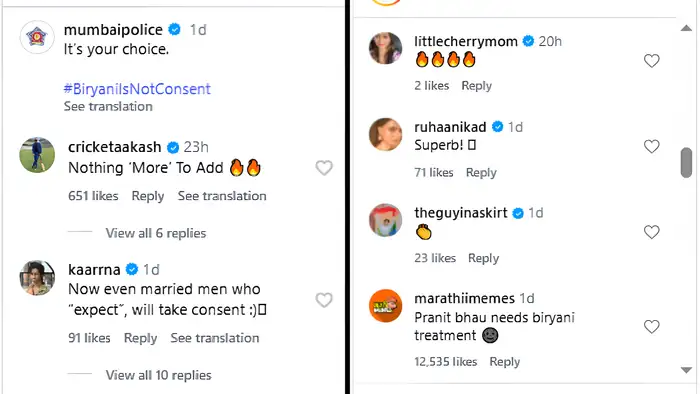Tap the heart on littlecherrymom's comment
This screenshot has height=394, width=700.
pyautogui.click(x=652, y=61)
